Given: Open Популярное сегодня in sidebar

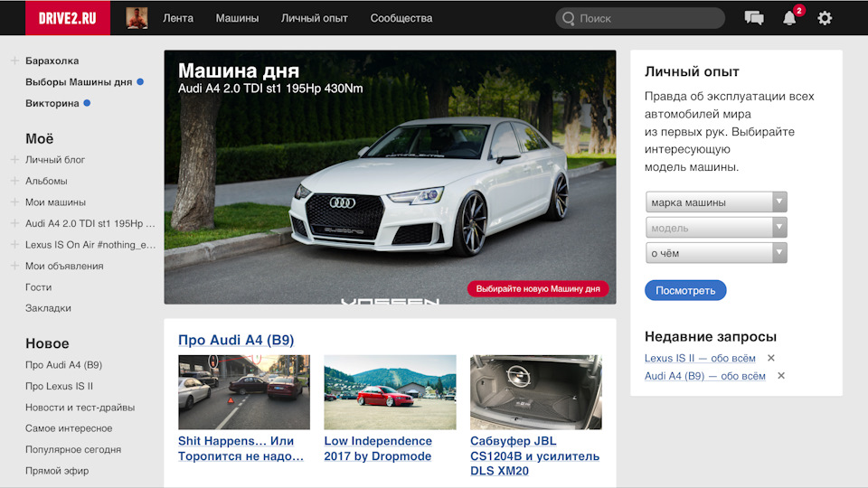Looking at the screenshot, I should (73, 449).
